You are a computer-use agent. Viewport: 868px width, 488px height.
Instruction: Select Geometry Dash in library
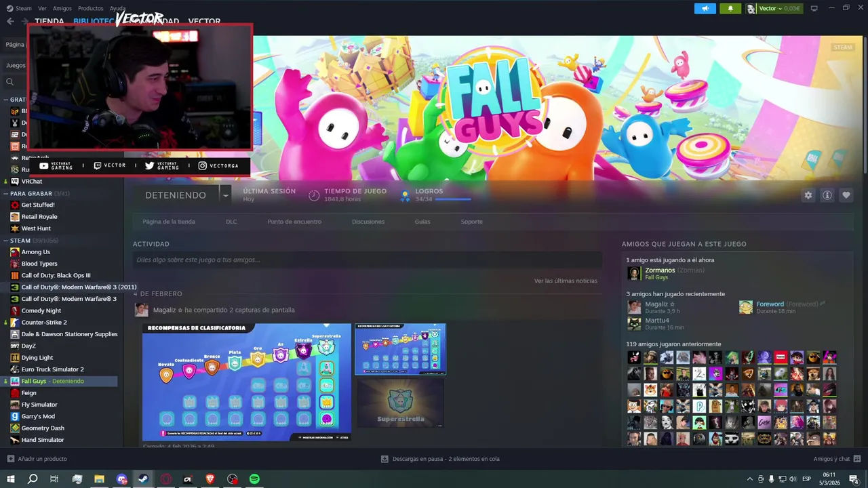click(43, 428)
